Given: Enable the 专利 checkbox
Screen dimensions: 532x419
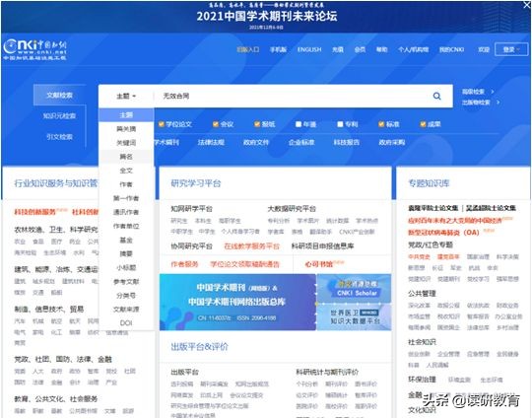Looking at the screenshot, I should [x=340, y=124].
